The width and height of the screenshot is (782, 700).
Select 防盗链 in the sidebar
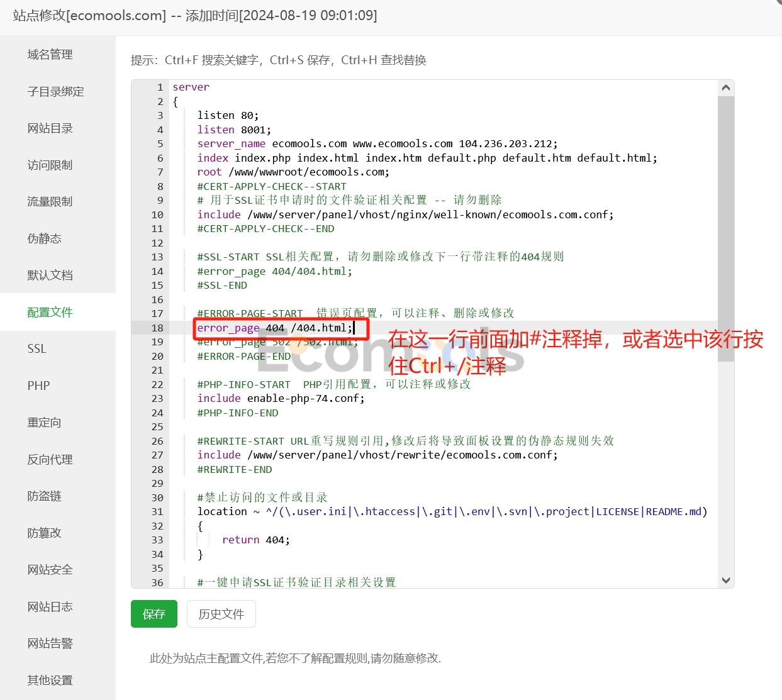[45, 496]
